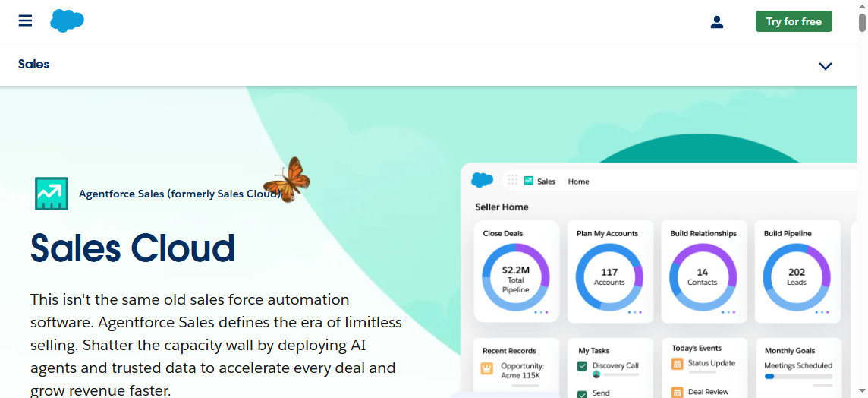
Task: Toggle the Discovery Call task checkbox
Action: coord(582,366)
